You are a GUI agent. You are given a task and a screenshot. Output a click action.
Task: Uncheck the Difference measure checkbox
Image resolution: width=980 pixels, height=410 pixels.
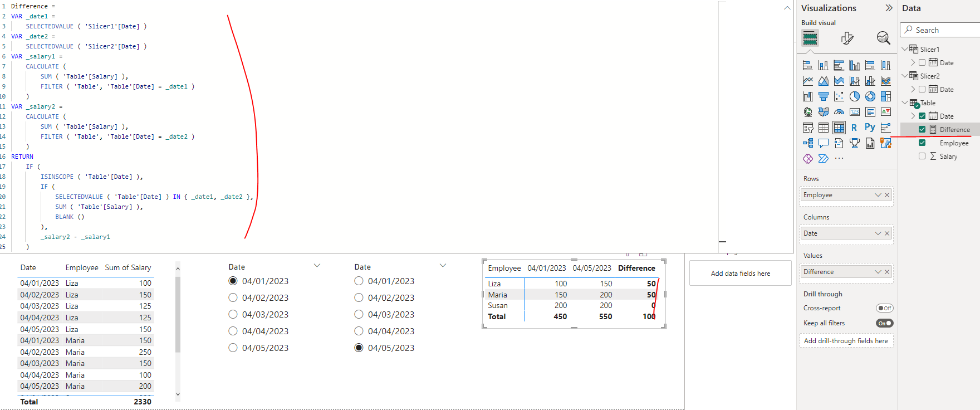(922, 129)
